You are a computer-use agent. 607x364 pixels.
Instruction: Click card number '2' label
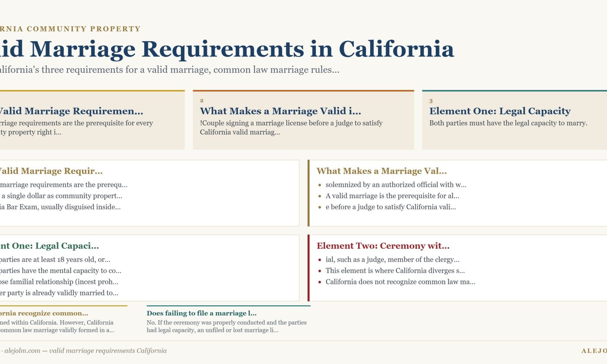click(x=202, y=100)
